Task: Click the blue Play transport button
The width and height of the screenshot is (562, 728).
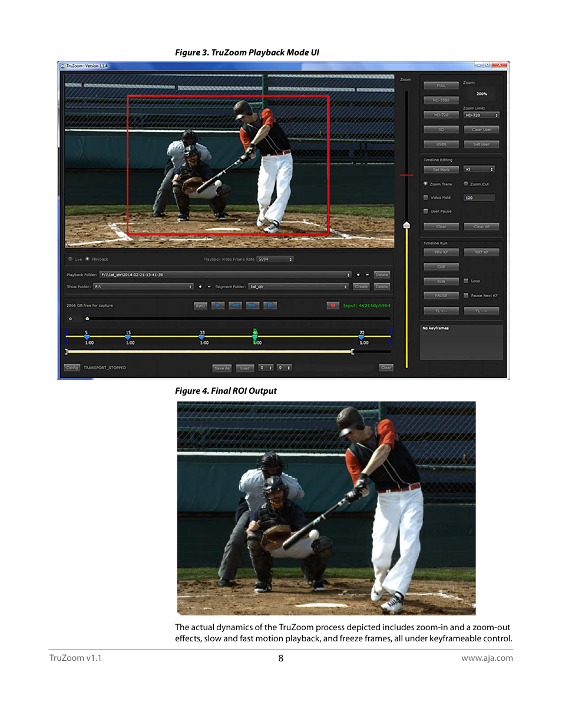Action: click(x=218, y=305)
